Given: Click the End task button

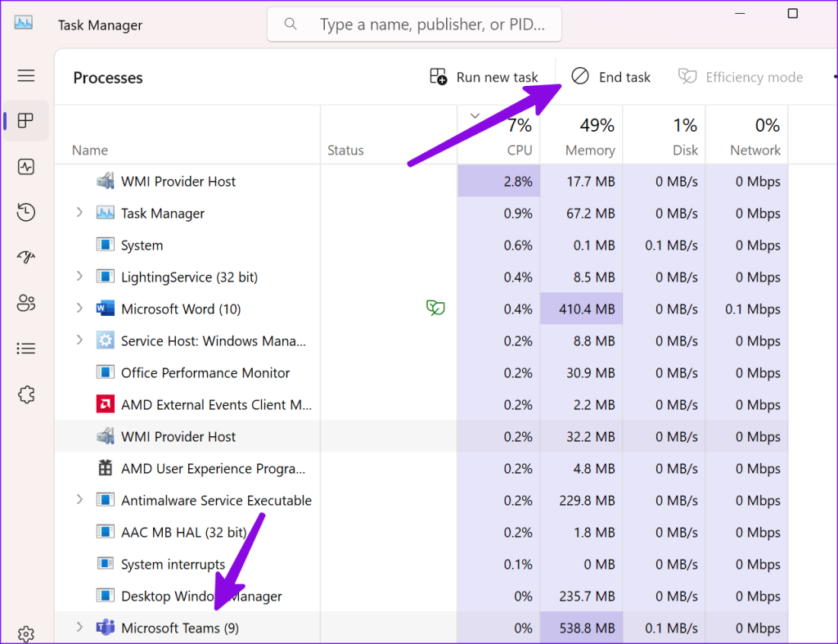Looking at the screenshot, I should [610, 76].
